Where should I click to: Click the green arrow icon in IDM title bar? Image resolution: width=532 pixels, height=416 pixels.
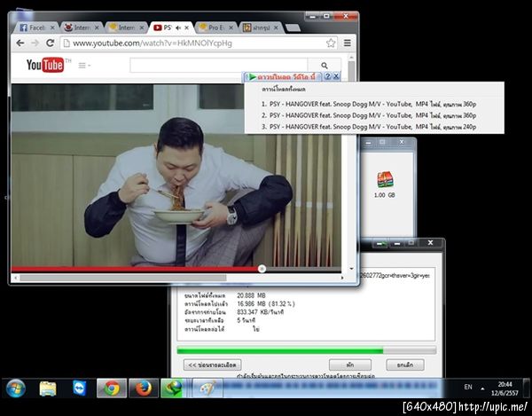[x=381, y=243]
